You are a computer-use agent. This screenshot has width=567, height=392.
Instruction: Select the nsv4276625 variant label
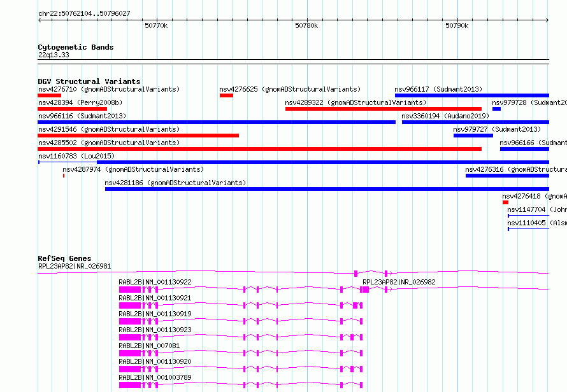click(x=290, y=89)
